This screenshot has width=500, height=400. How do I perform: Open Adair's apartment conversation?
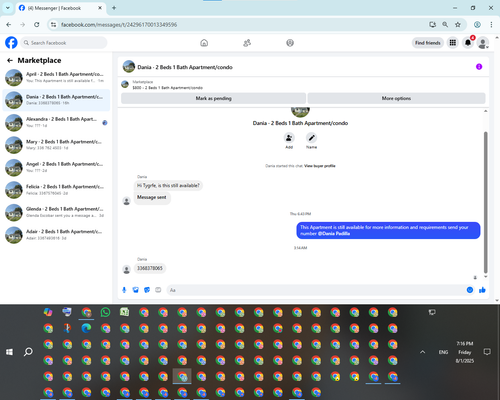pyautogui.click(x=56, y=235)
